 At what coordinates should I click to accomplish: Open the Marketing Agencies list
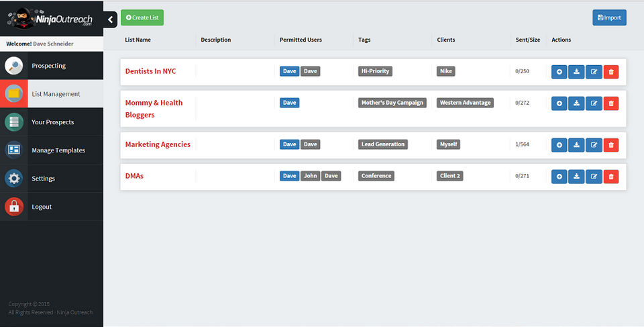(158, 144)
